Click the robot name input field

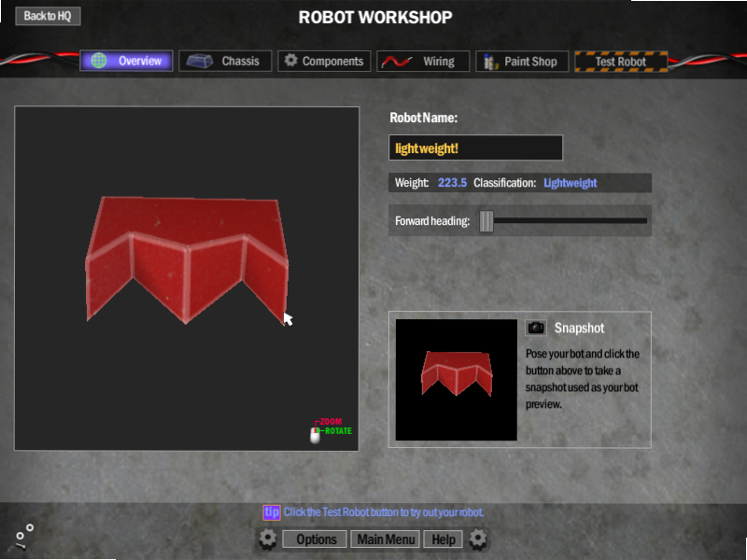point(475,148)
